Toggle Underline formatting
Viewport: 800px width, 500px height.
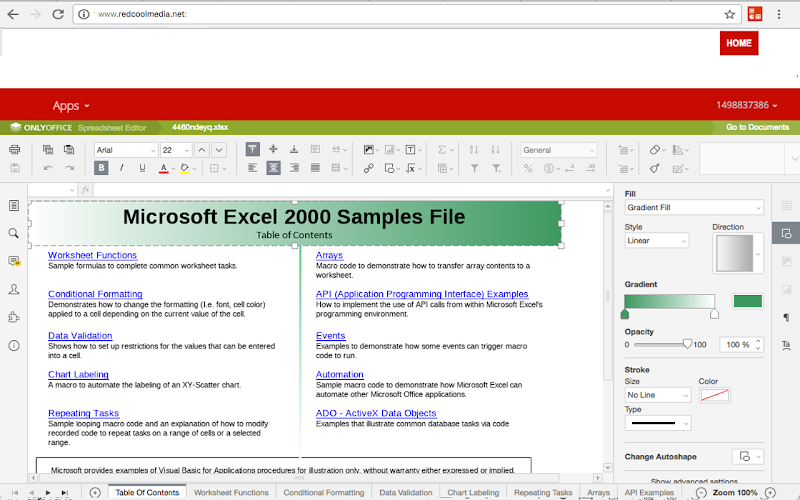click(142, 168)
